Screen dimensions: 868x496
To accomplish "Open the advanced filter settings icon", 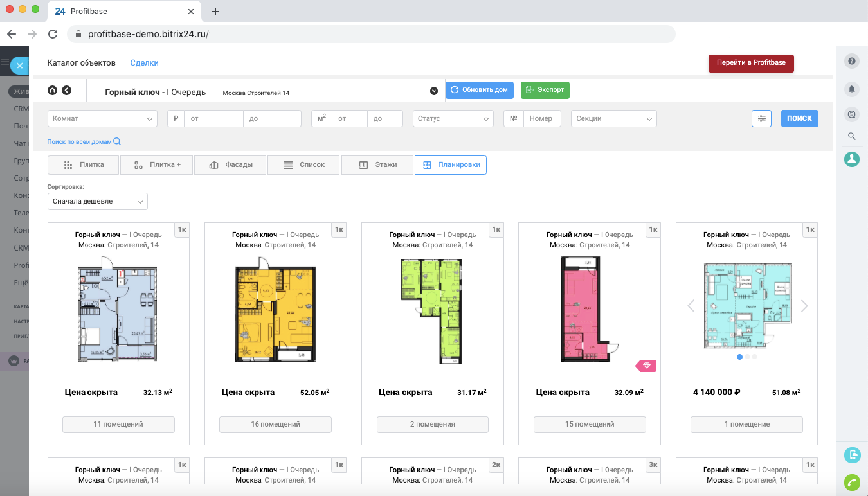I will 761,118.
